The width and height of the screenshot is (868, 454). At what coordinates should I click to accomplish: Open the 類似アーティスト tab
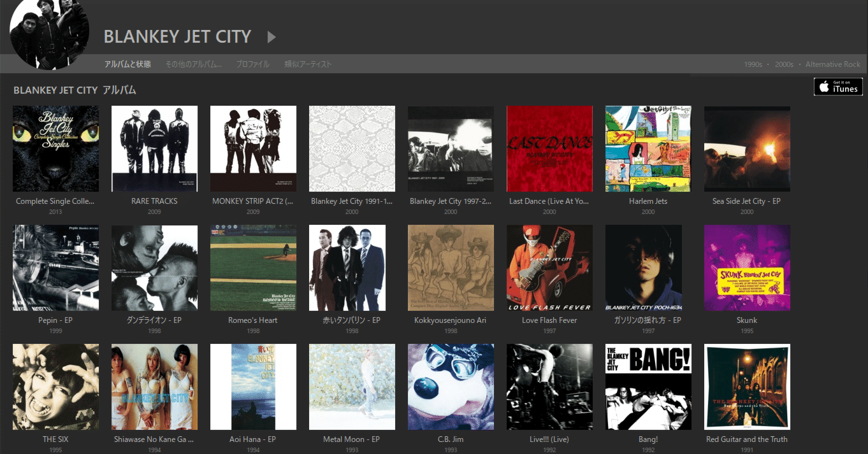[308, 64]
